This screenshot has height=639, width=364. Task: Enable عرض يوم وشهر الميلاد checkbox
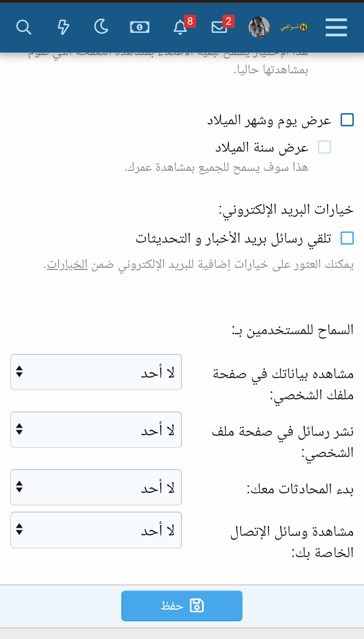pos(347,120)
